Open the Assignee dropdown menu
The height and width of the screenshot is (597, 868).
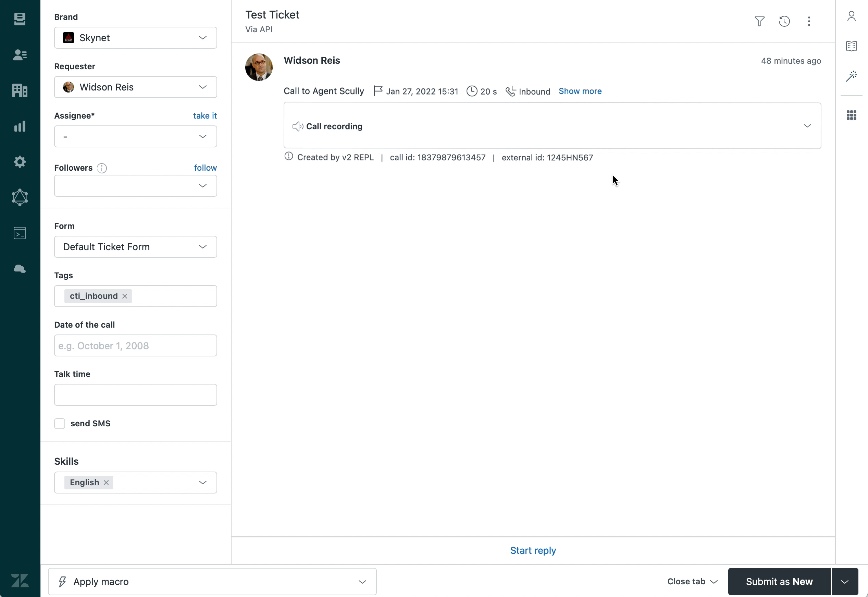click(x=135, y=136)
